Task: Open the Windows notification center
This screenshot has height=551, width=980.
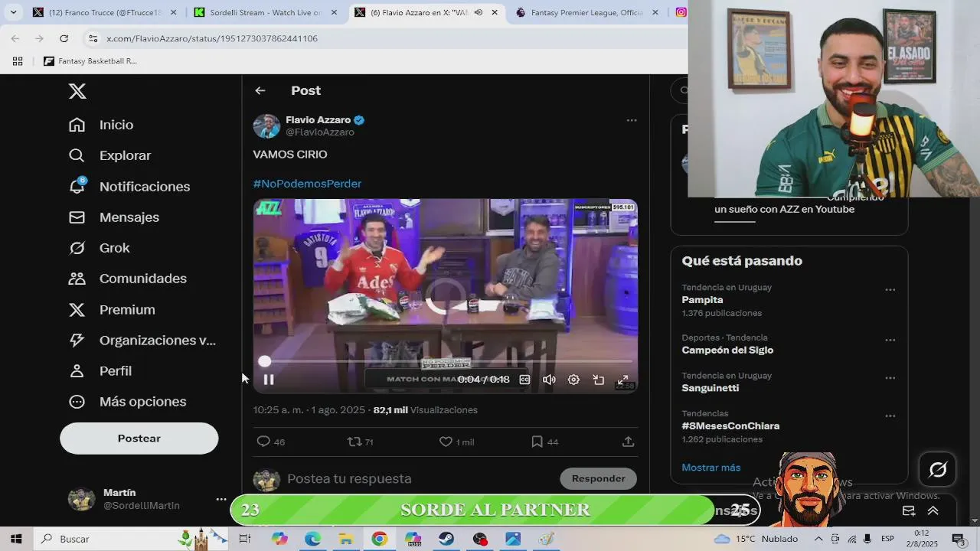Action: pyautogui.click(x=958, y=539)
